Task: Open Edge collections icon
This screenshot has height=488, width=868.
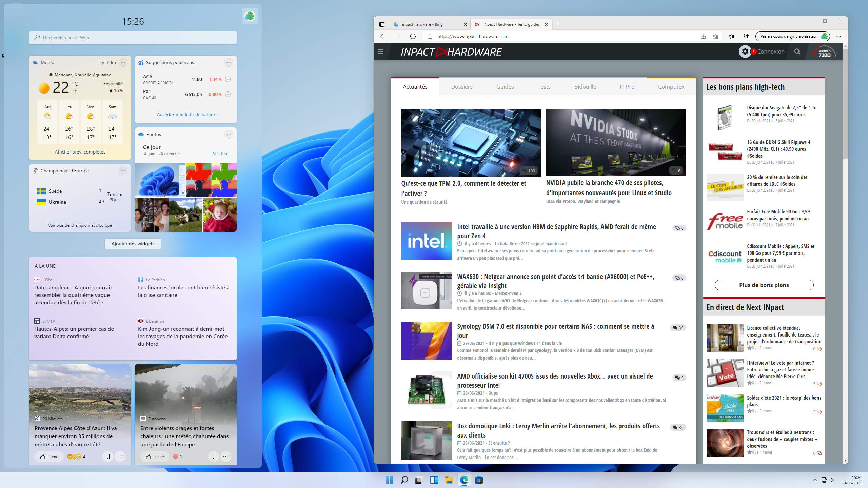Action: tap(747, 36)
